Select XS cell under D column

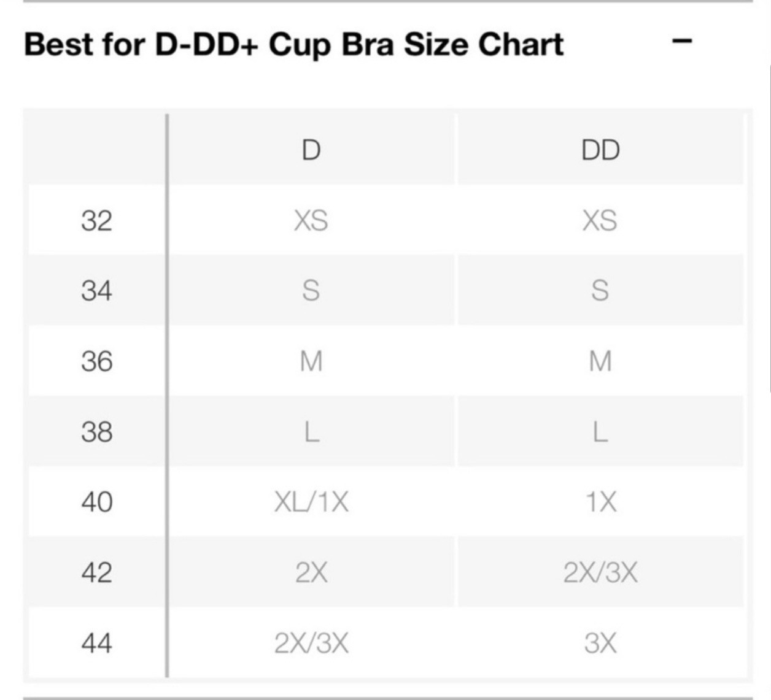311,220
